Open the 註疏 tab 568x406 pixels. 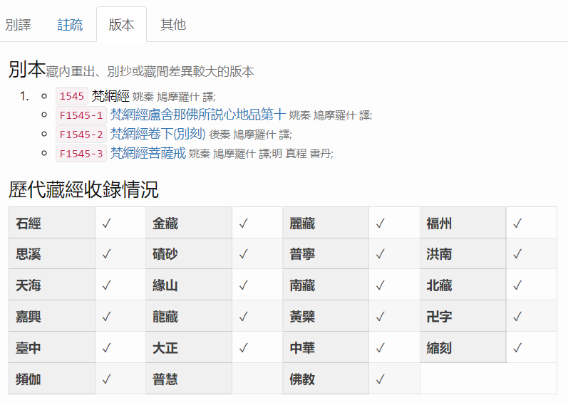pos(70,25)
